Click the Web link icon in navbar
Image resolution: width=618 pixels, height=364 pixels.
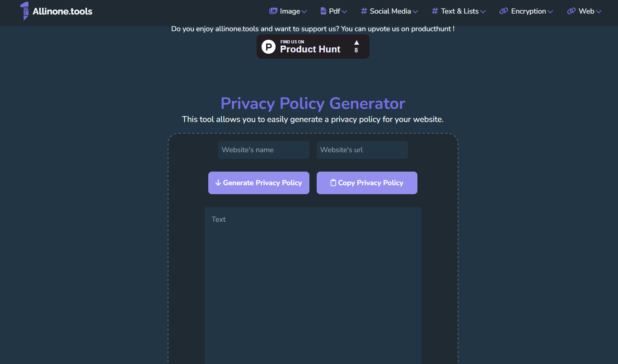571,10
